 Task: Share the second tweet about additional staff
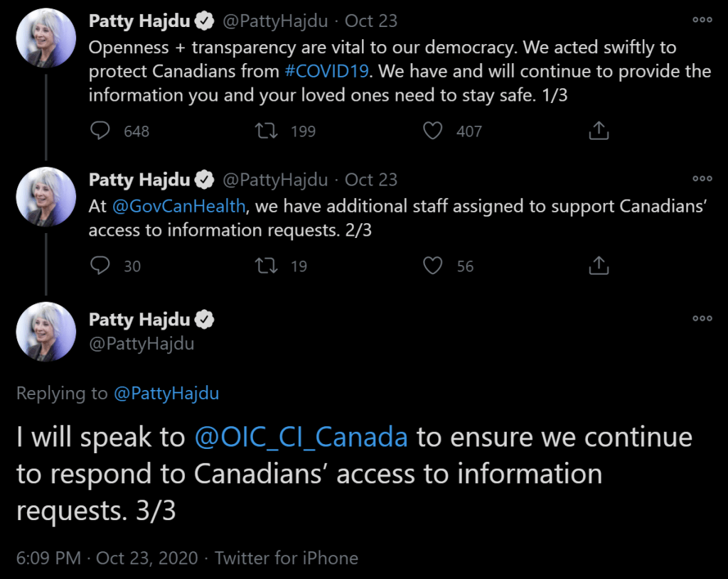tap(599, 266)
